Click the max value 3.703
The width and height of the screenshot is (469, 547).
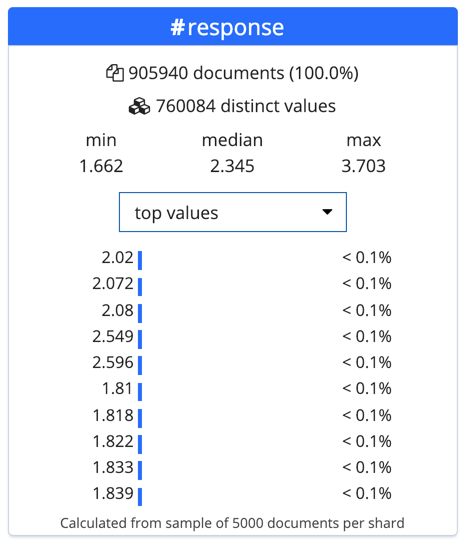coord(363,166)
